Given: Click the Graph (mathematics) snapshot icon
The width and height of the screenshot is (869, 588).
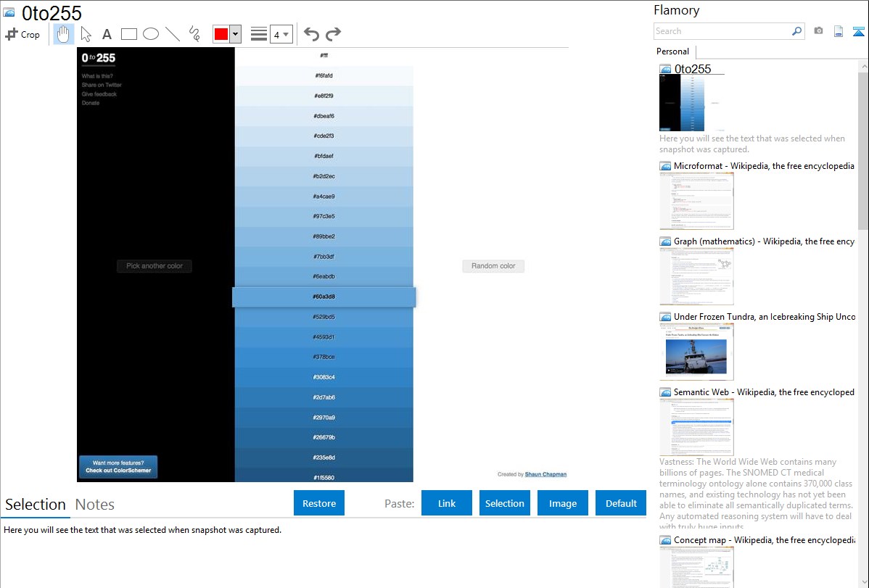Looking at the screenshot, I should pos(665,241).
